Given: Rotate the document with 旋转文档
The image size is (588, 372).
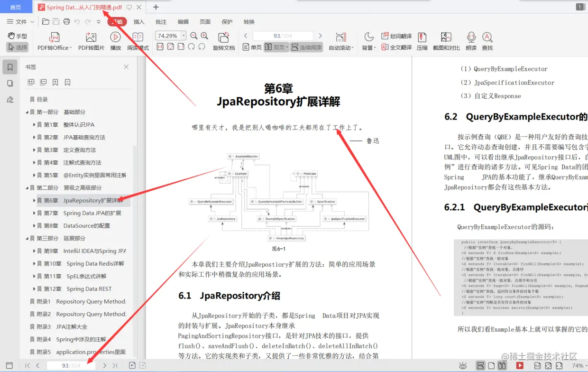Looking at the screenshot, I should point(224,41).
